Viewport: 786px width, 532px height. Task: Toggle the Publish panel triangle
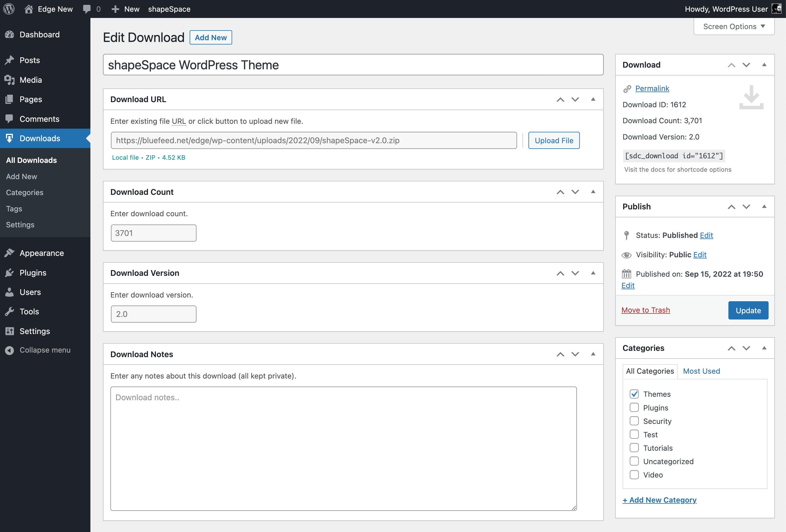pos(764,207)
